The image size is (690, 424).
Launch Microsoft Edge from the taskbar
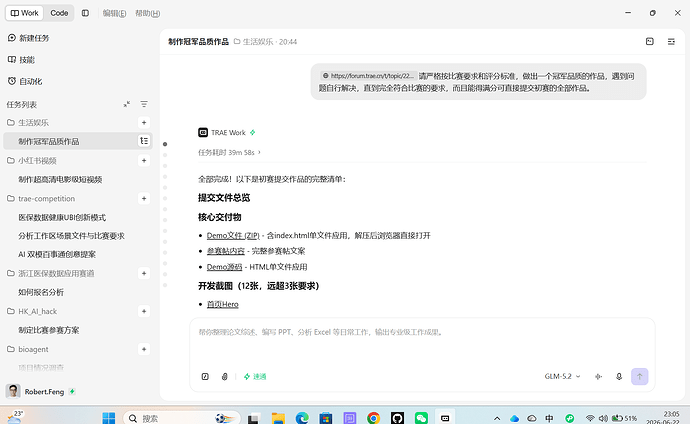302,418
